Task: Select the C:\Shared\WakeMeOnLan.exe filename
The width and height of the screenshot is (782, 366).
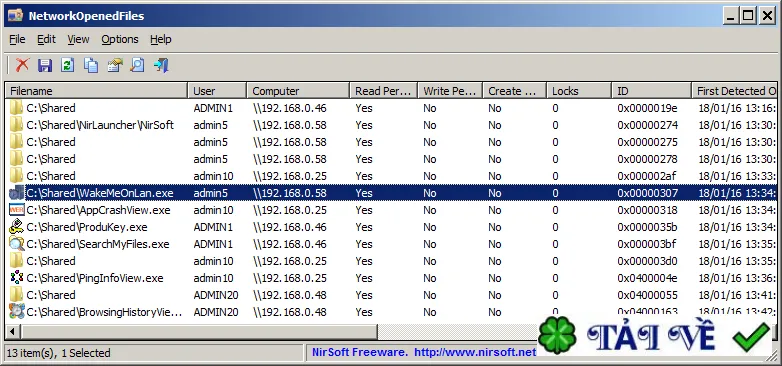Action: (x=100, y=193)
